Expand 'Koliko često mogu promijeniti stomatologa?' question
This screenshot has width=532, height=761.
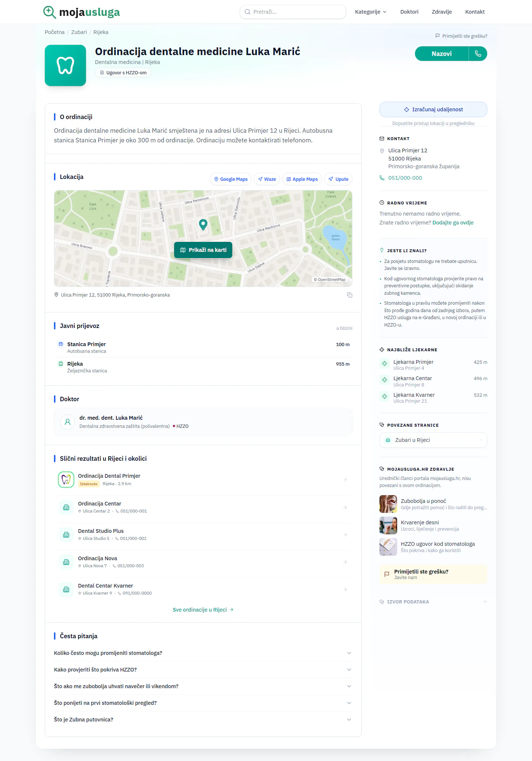[x=203, y=653]
